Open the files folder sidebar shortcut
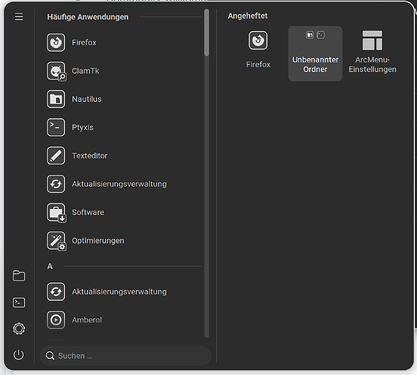This screenshot has width=417, height=375. (19, 276)
